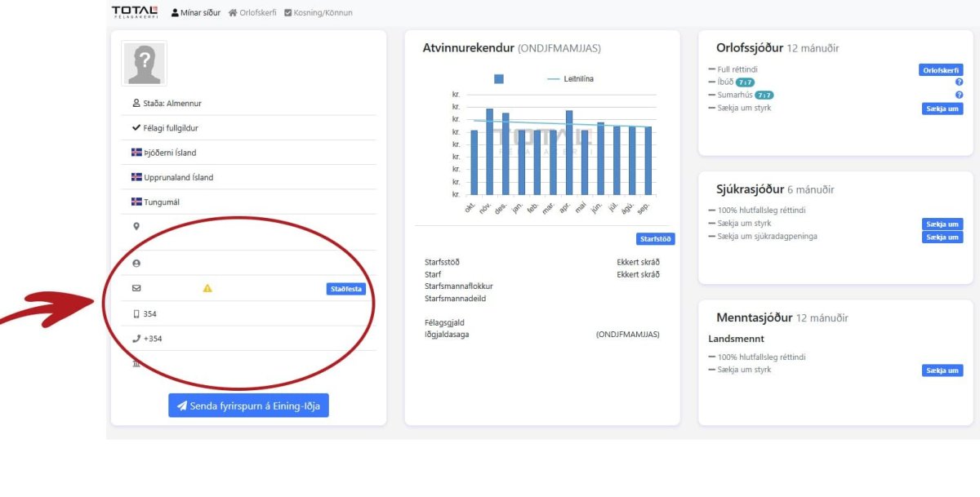Open the Starfstöð button under the chart
The width and height of the screenshot is (980, 497).
pyautogui.click(x=655, y=239)
